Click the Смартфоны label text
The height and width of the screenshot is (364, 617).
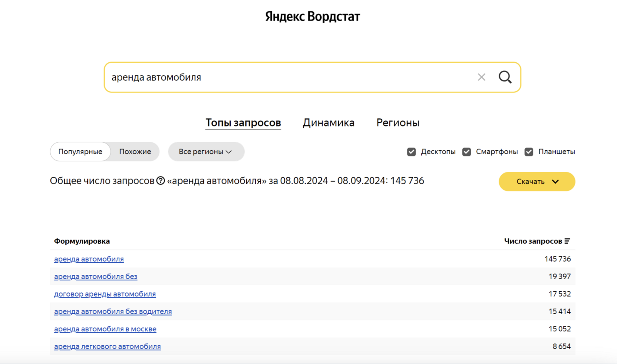(497, 152)
